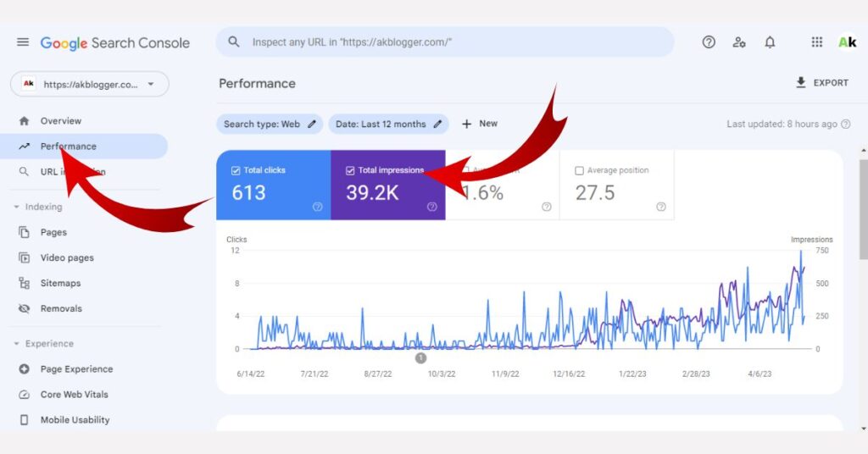Click the Overview home icon
Image resolution: width=868 pixels, height=454 pixels.
[x=24, y=120]
